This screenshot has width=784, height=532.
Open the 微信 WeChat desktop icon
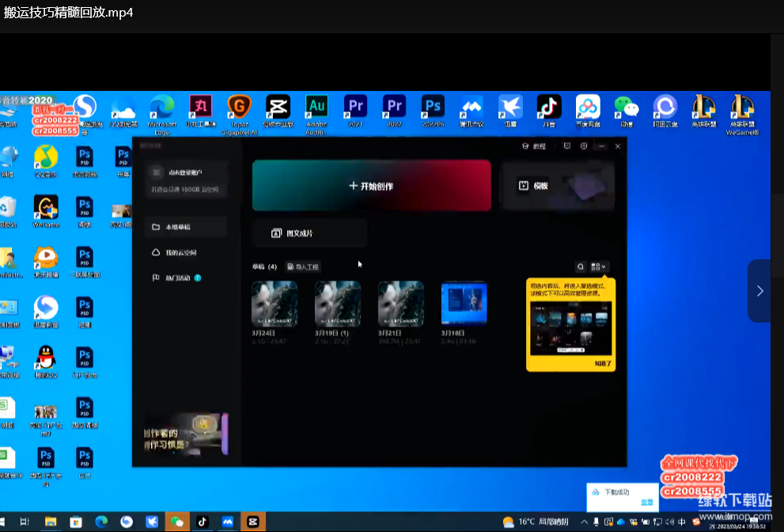(x=627, y=106)
